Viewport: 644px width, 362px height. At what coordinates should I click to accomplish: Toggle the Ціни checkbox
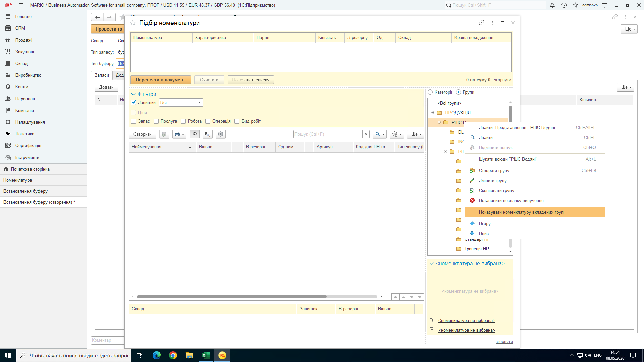click(x=133, y=113)
